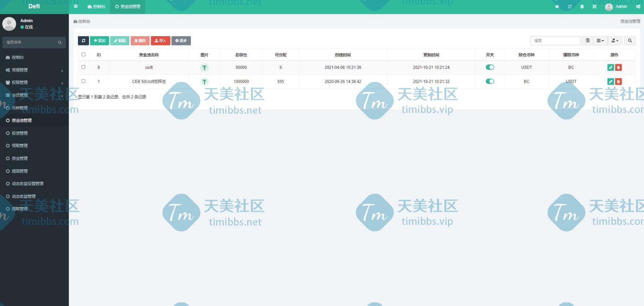
Task: Click the 2021-04-08 10:21:36 creation time
Action: click(x=343, y=67)
